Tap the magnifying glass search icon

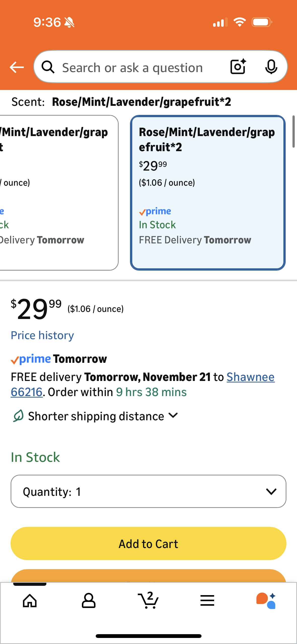pyautogui.click(x=48, y=67)
